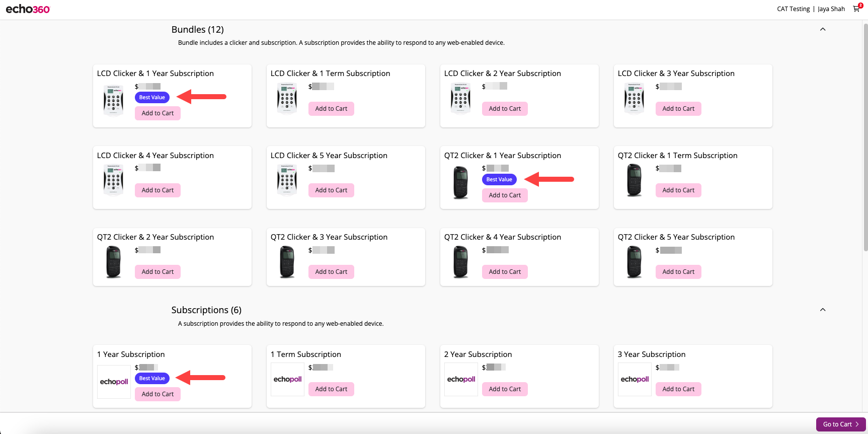Add the 2 Year Subscription to cart
The height and width of the screenshot is (434, 868).
pos(505,389)
